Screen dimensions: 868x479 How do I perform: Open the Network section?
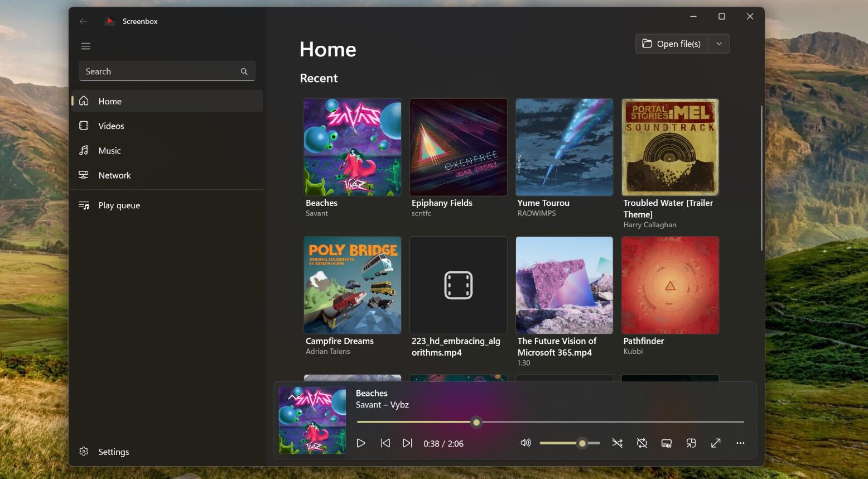(x=167, y=175)
